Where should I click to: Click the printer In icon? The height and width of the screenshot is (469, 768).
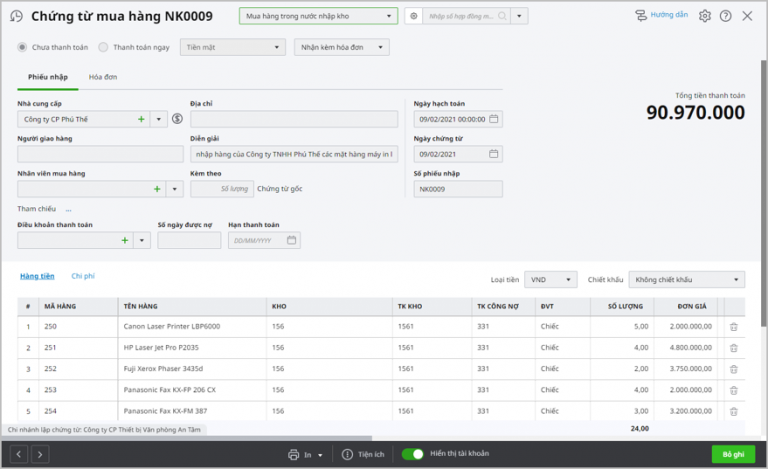point(293,455)
